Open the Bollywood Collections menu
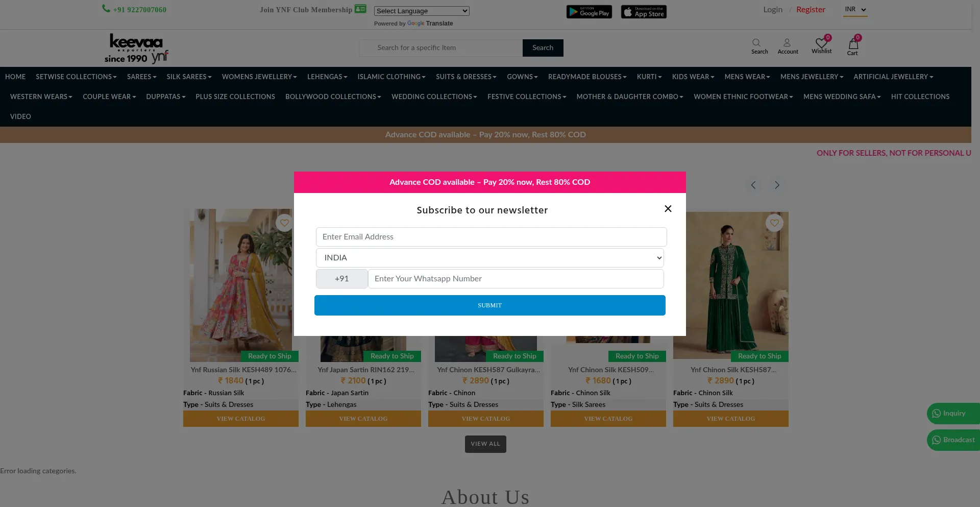980x507 pixels. (333, 96)
